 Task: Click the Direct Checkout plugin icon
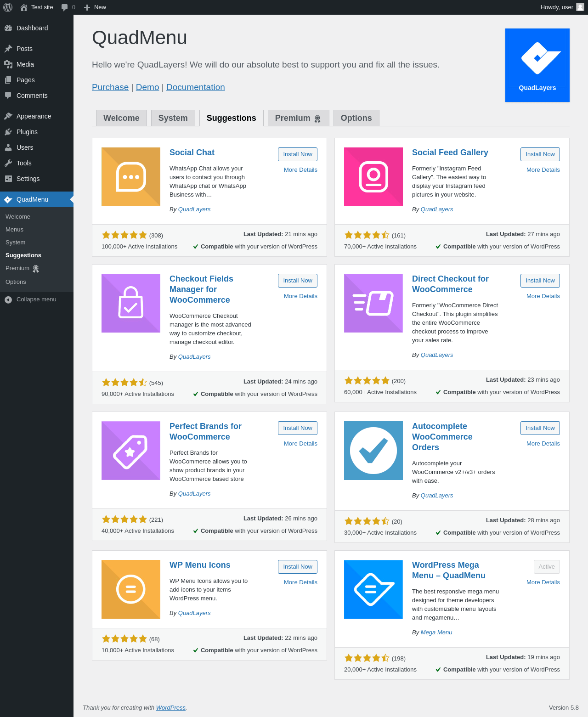(373, 303)
